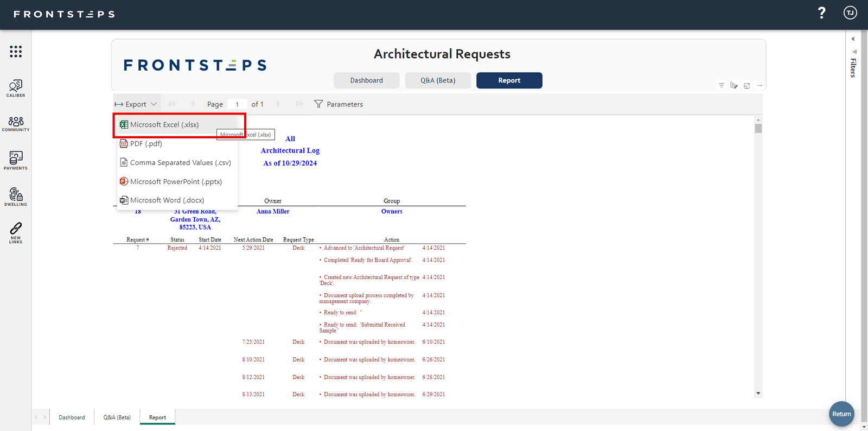
Task: Go to the first report page arrow
Action: [x=171, y=104]
